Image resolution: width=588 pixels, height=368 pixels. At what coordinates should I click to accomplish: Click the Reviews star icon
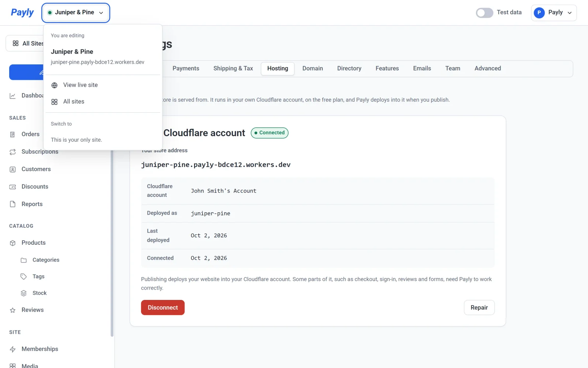pyautogui.click(x=12, y=310)
